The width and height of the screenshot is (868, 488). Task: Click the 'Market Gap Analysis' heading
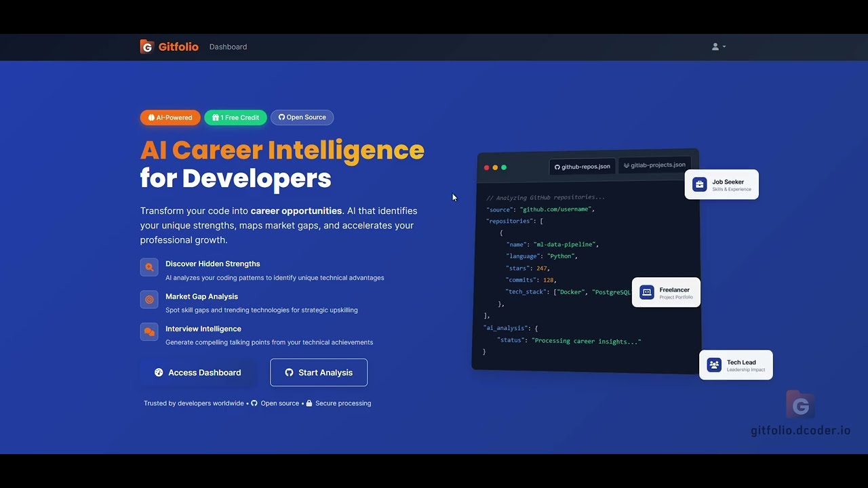(201, 296)
